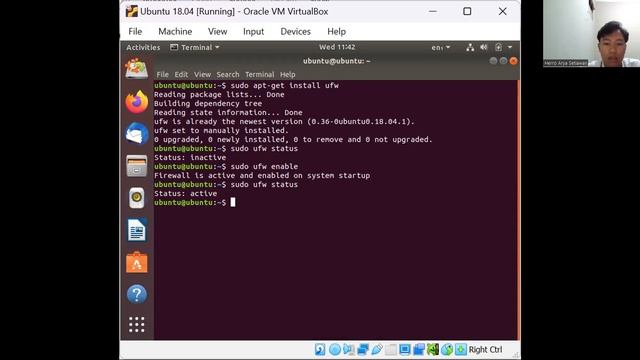The image size is (640, 360).
Task: Click the installer icon at top of dock
Action: pos(137,69)
